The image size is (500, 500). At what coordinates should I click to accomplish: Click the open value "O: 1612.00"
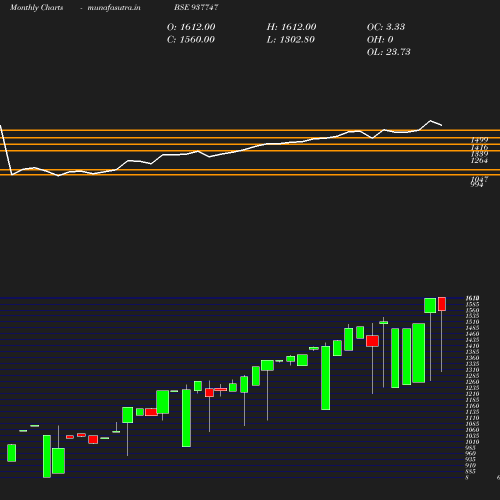click(191, 27)
